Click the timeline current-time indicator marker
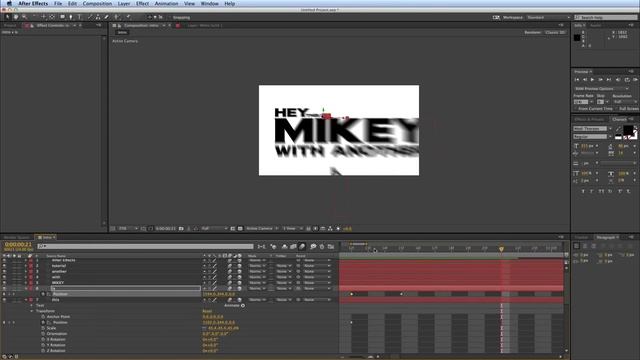The image size is (640, 360). pos(501,249)
